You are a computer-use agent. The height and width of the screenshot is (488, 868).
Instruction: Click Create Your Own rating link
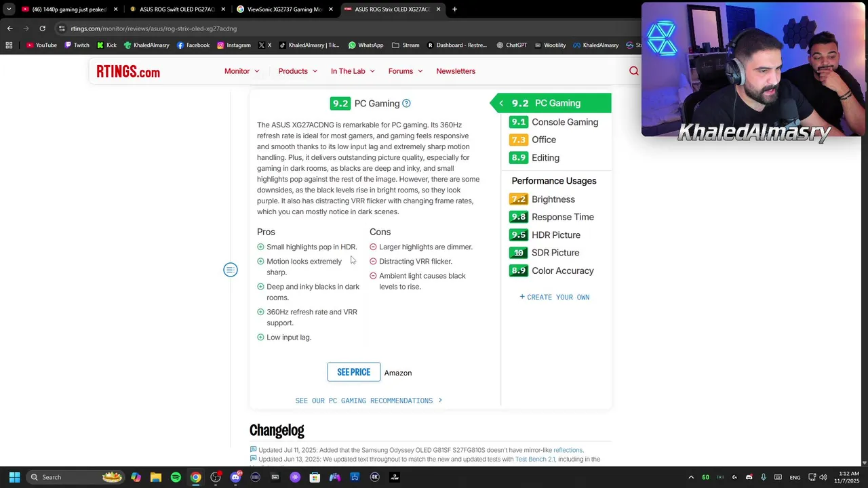point(555,298)
